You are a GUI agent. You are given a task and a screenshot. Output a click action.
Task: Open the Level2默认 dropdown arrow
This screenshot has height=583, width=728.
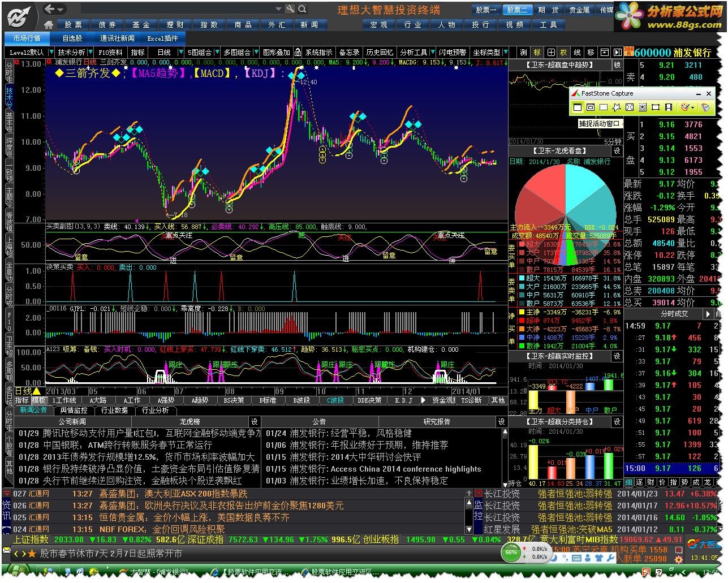click(x=50, y=52)
